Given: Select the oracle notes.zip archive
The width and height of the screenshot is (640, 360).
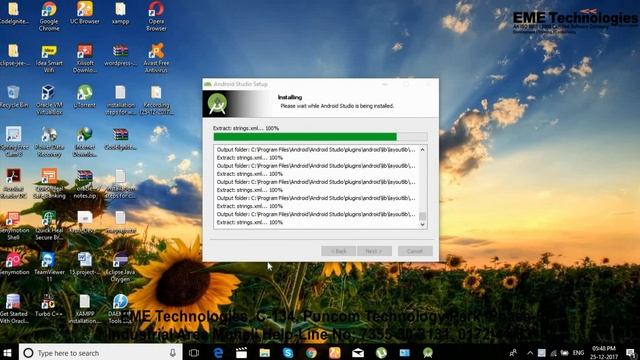Looking at the screenshot, I should 84,184.
